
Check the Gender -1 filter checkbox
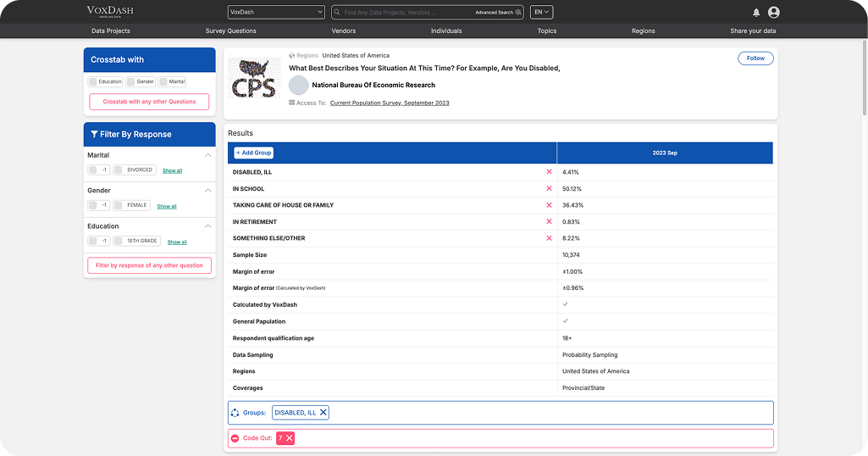coord(93,206)
